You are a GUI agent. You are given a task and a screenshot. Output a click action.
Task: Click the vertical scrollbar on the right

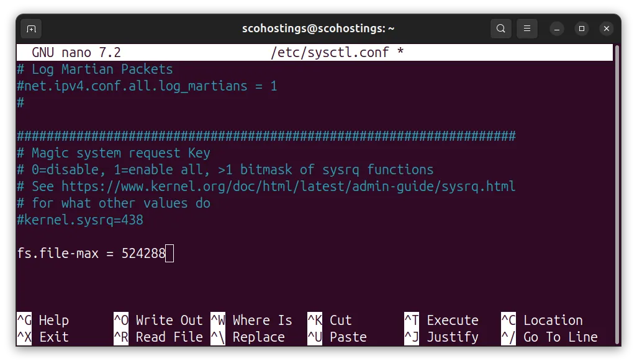click(x=617, y=195)
